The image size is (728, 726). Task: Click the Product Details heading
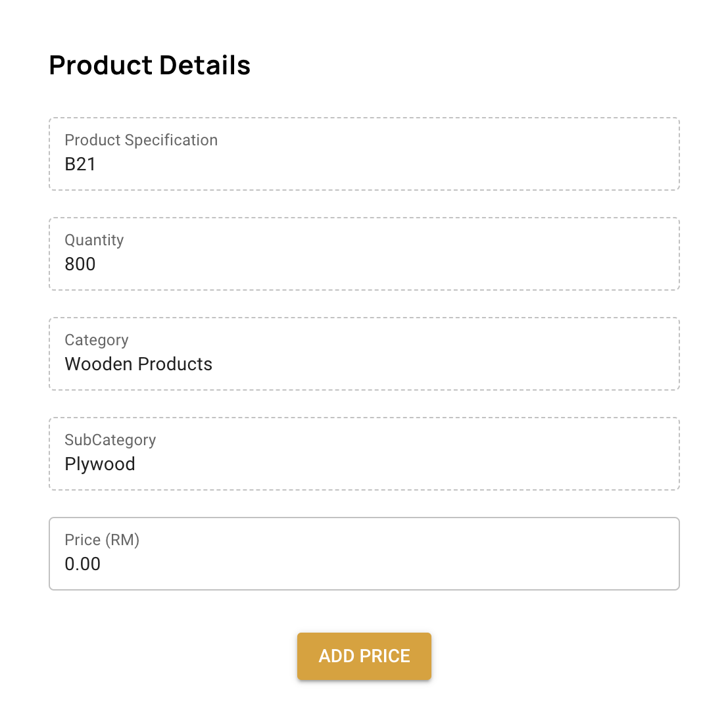click(150, 66)
